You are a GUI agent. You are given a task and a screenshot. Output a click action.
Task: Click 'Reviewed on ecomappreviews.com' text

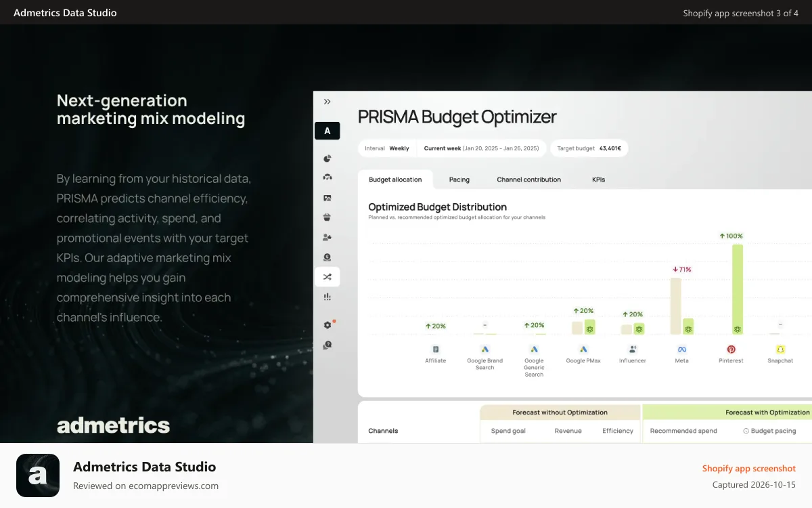pyautogui.click(x=146, y=486)
